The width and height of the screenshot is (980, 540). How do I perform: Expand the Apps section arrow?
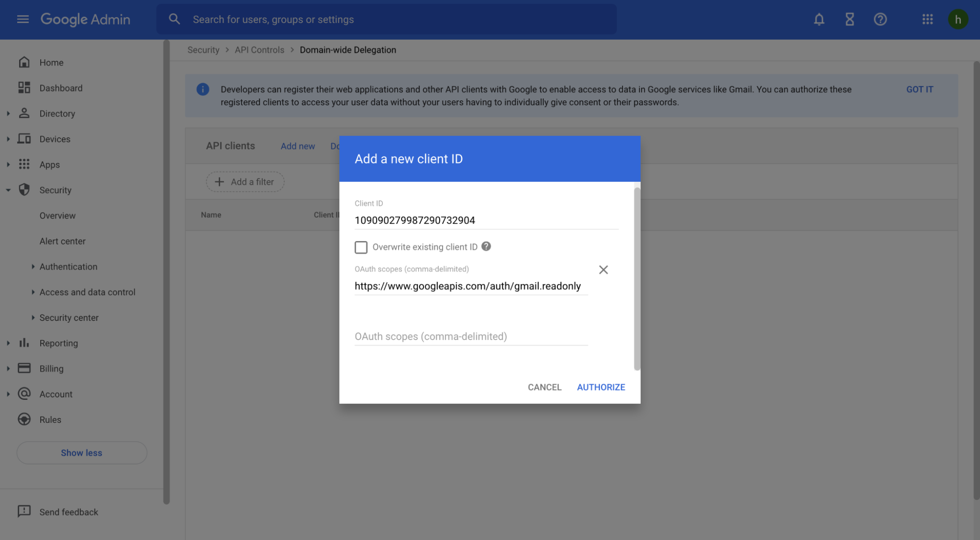pyautogui.click(x=8, y=164)
